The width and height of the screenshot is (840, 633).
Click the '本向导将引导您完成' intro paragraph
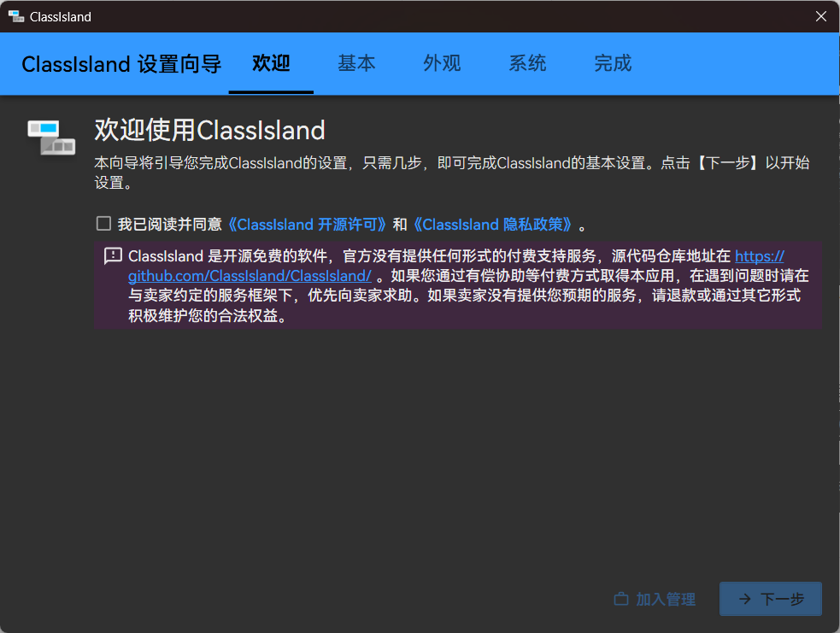(451, 173)
